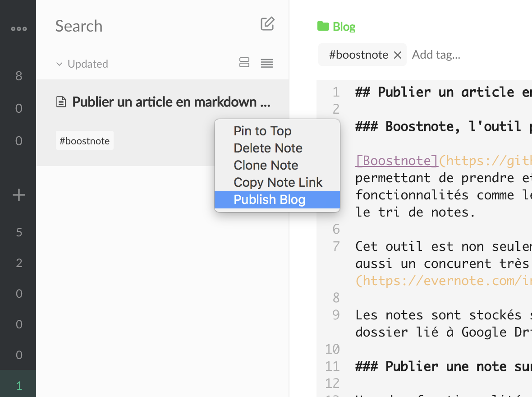Viewport: 532px width, 397px height.
Task: Click the plus icon in the dark sidebar
Action: point(18,195)
